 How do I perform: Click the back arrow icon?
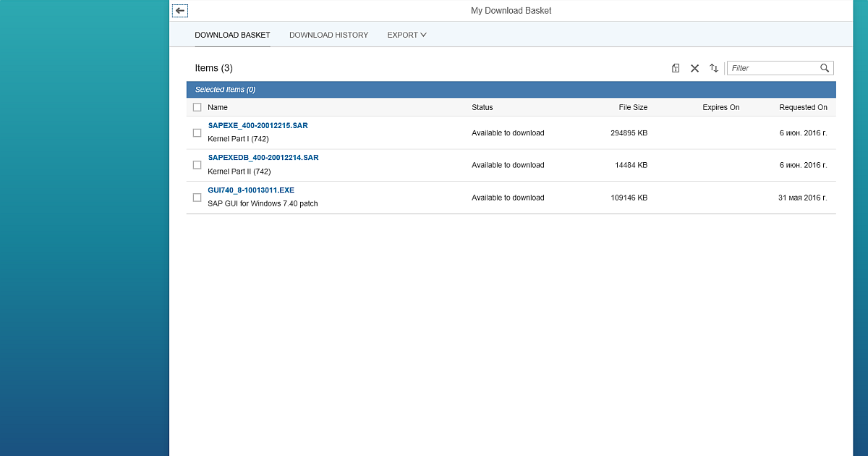coord(179,10)
